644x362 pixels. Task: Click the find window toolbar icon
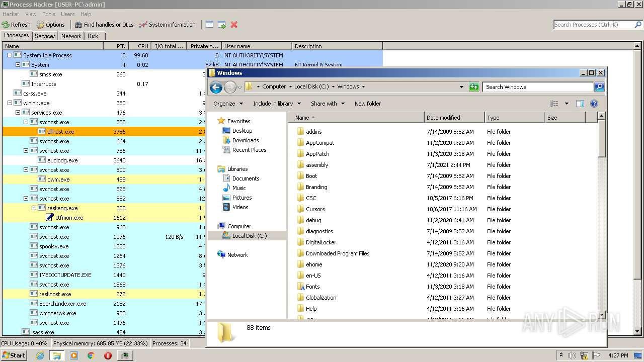coord(209,25)
